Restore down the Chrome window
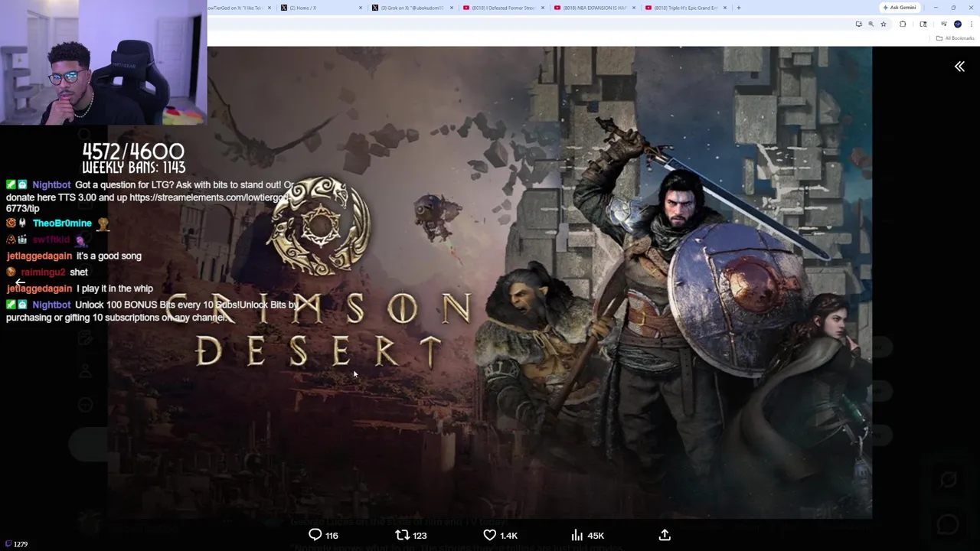 point(953,8)
